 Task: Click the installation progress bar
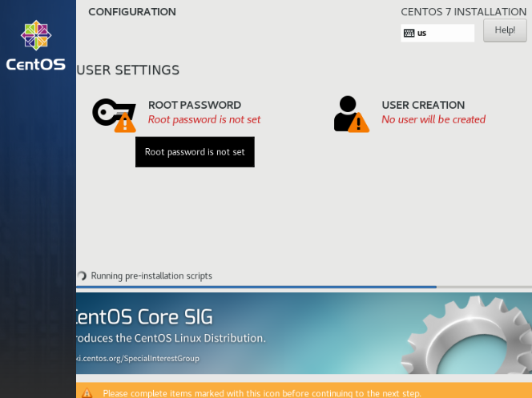click(x=256, y=287)
